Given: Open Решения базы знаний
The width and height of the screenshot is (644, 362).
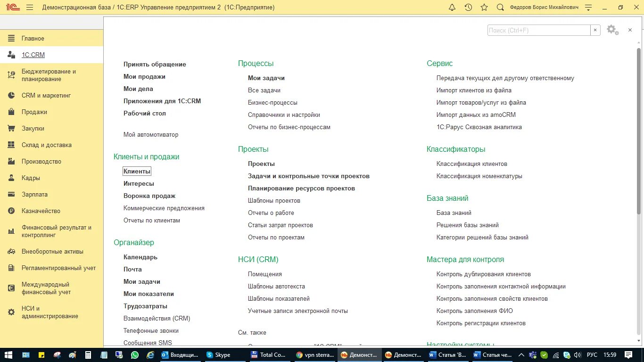Looking at the screenshot, I should pyautogui.click(x=468, y=225).
